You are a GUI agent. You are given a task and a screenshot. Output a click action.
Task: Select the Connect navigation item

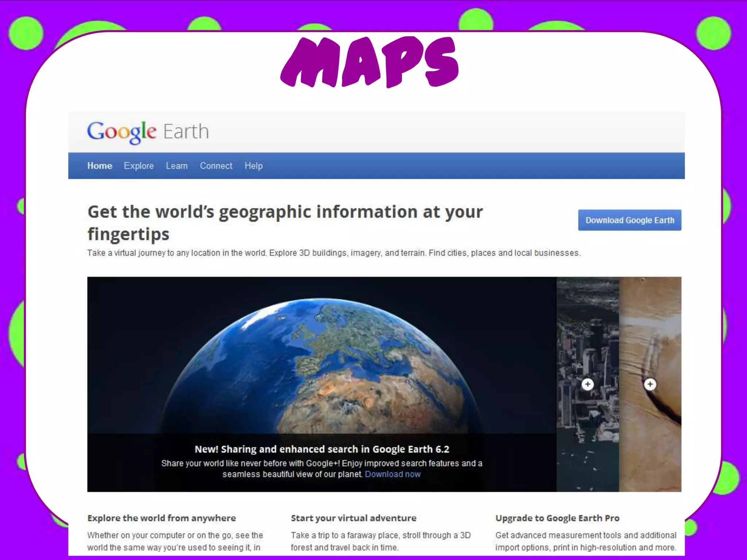tap(216, 166)
